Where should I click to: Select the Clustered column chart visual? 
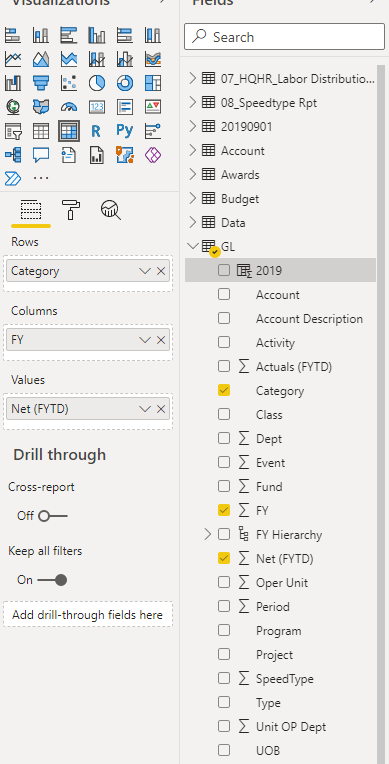[97, 35]
